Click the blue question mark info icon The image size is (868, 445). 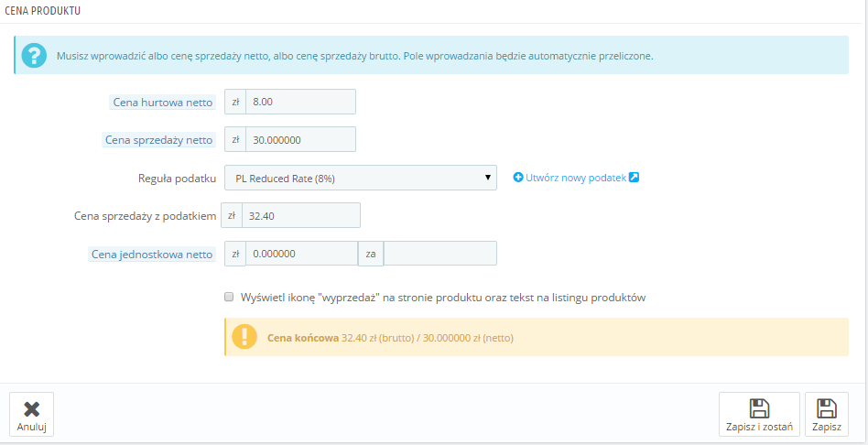coord(34,56)
